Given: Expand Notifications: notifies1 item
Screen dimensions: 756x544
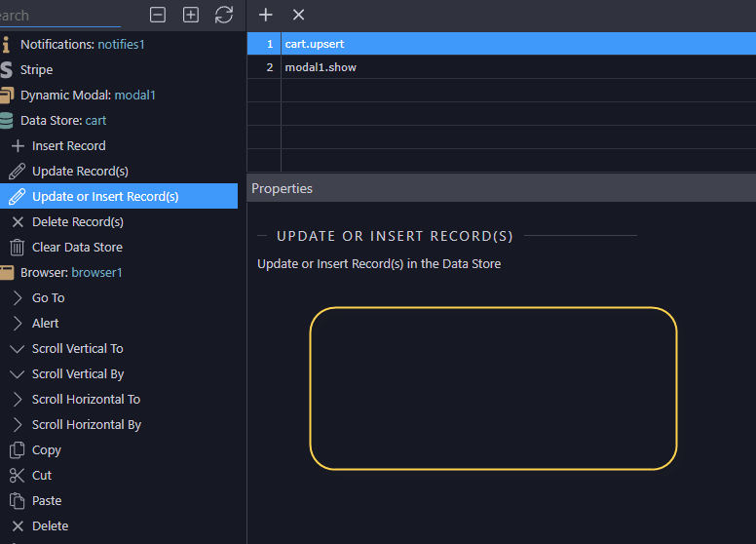Looking at the screenshot, I should point(83,45).
